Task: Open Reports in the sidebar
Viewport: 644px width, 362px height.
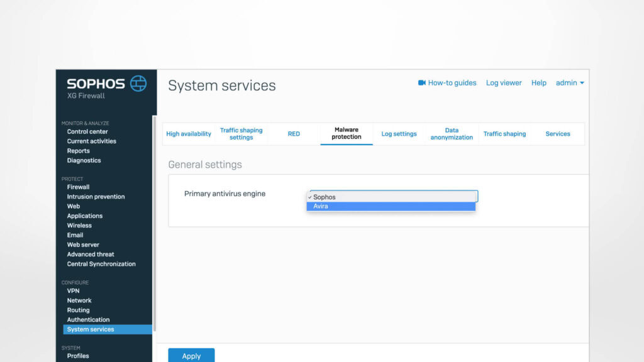Action: coord(79,151)
